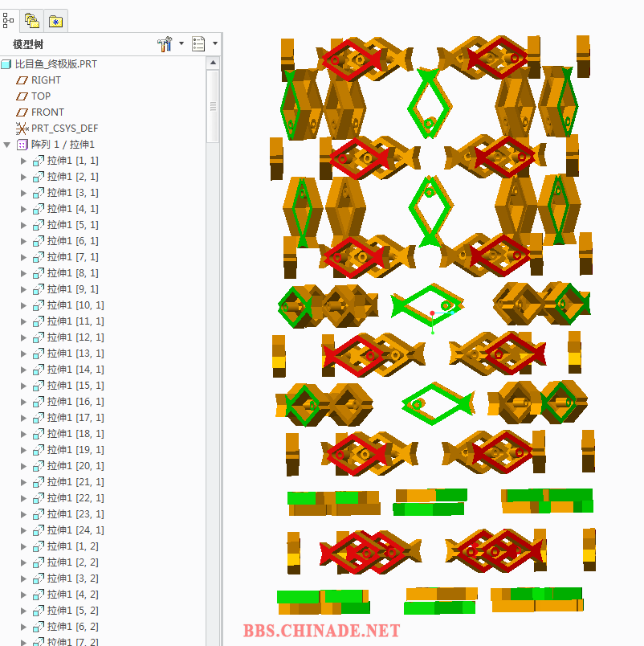The image size is (644, 646).
Task: Select 比目鱼_终极版.PRT root node
Action: coord(56,64)
